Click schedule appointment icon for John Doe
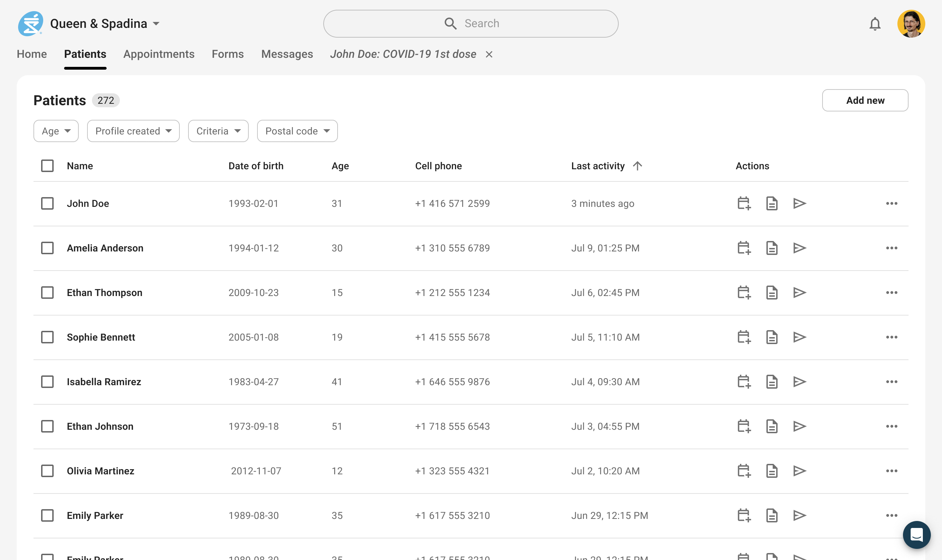The image size is (942, 560). [744, 203]
